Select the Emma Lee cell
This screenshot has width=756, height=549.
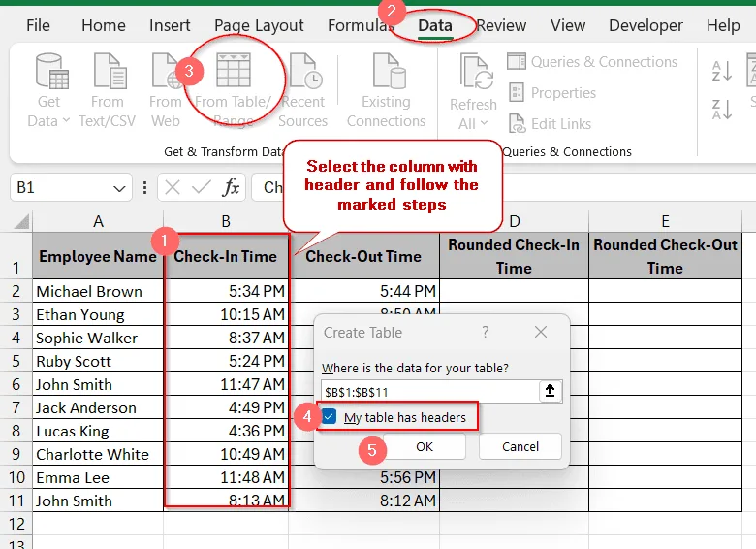pos(98,477)
